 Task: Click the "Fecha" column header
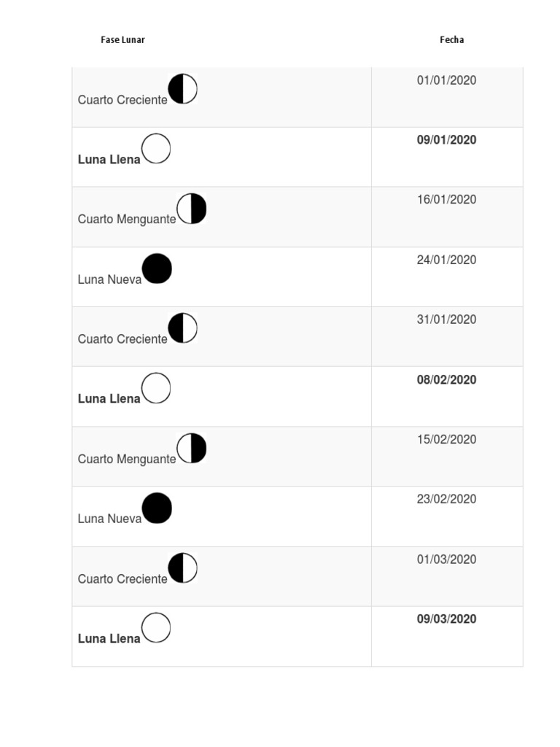click(x=451, y=40)
